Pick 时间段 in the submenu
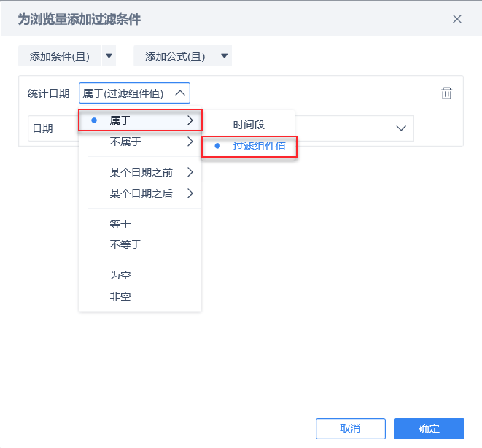482x448 pixels. tap(249, 125)
